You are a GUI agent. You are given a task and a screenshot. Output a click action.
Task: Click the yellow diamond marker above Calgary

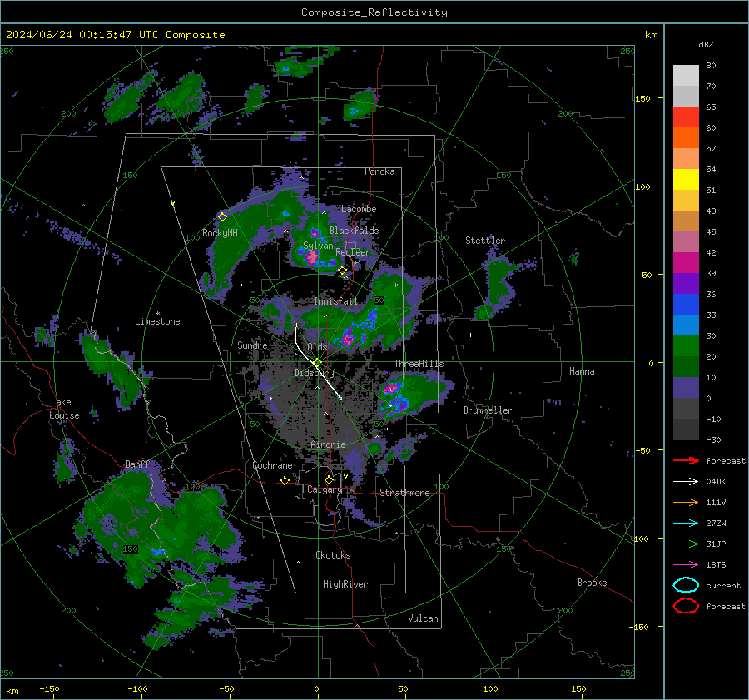(329, 479)
